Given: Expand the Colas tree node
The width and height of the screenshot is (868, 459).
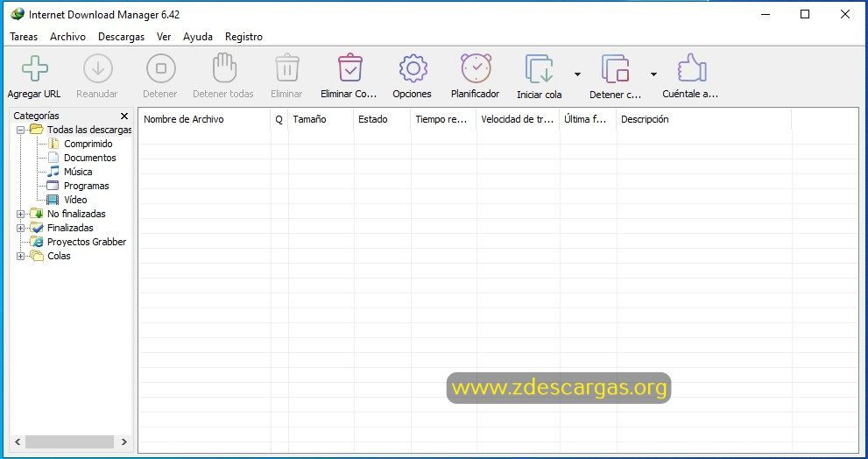Looking at the screenshot, I should coord(20,257).
